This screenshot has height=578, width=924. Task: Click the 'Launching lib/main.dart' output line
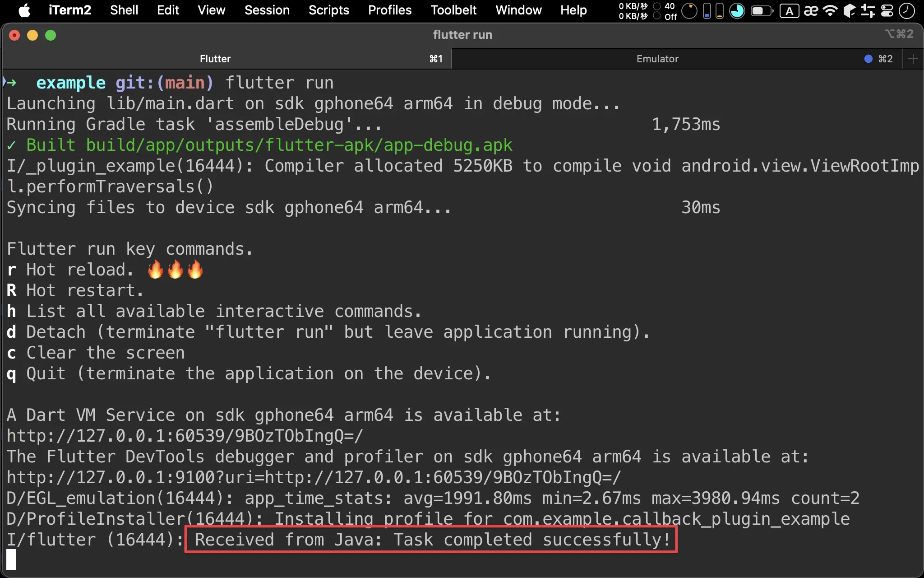(x=314, y=103)
